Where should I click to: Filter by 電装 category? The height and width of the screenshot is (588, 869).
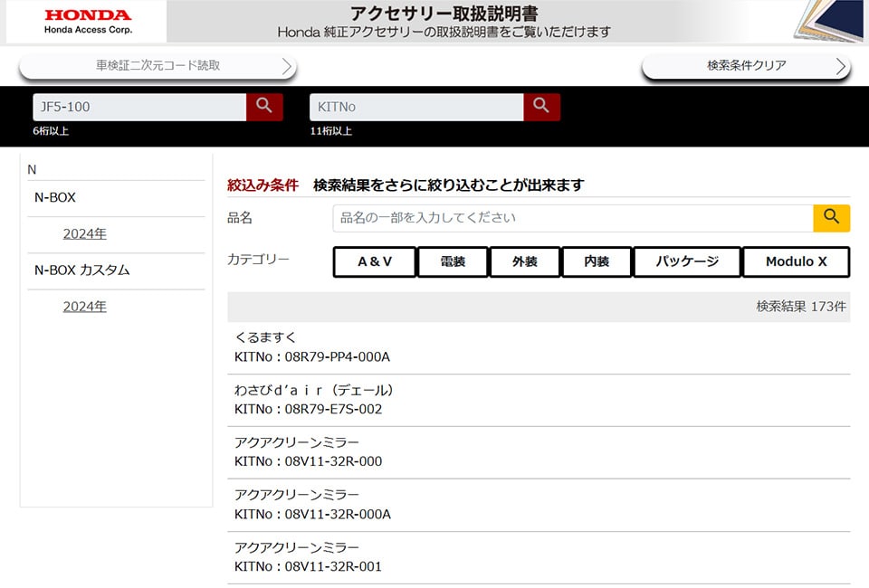click(453, 262)
